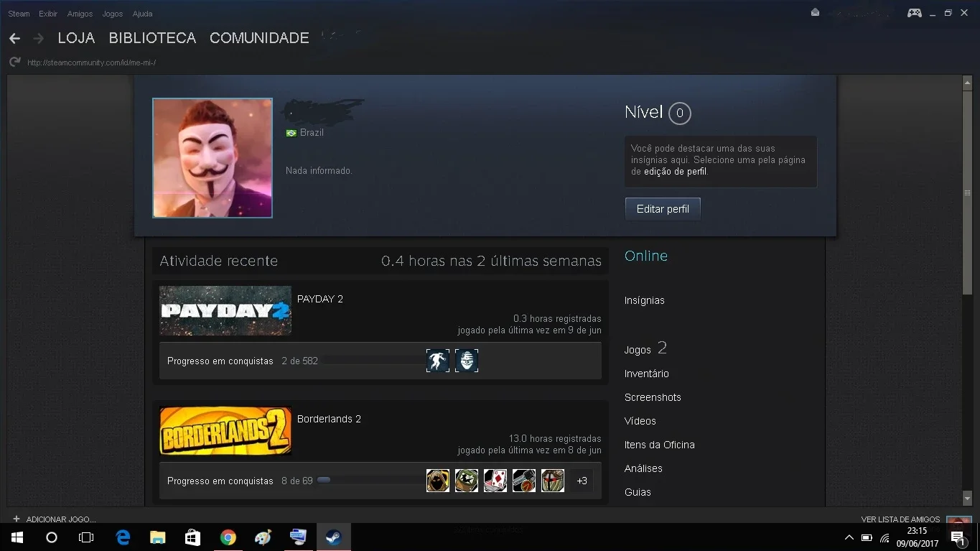980x551 pixels.
Task: Go to the LOJA tab
Action: pyautogui.click(x=76, y=38)
